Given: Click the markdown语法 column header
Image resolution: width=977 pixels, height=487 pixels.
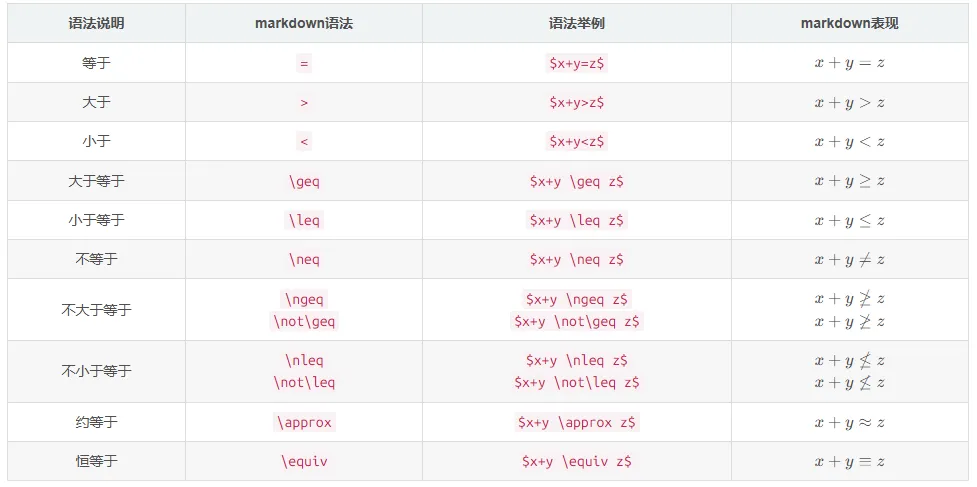Looking at the screenshot, I should click(x=304, y=24).
